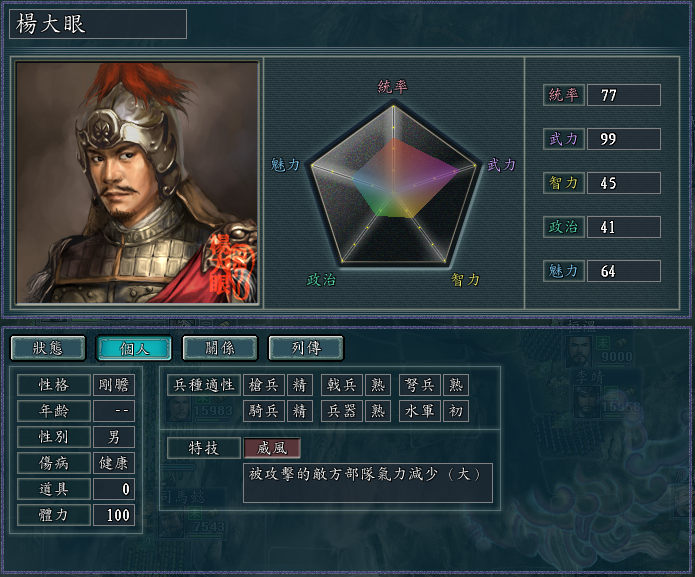Click the 智力 stat label
Screen dimensions: 695x577
point(563,183)
